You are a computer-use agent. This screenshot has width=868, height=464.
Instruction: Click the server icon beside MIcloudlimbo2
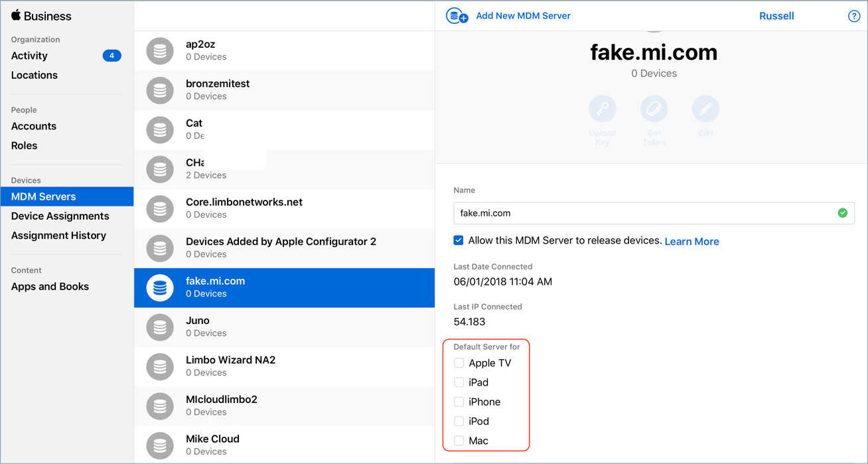(160, 406)
